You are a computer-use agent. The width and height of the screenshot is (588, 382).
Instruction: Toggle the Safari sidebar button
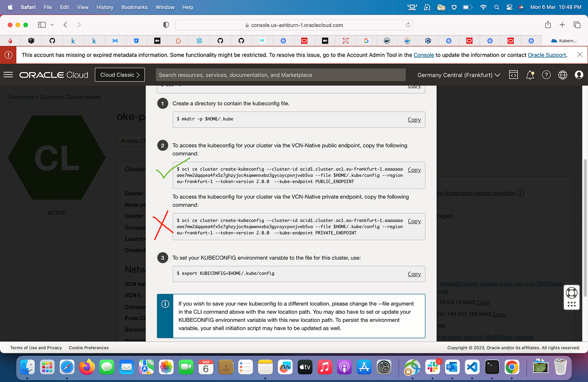[42, 25]
